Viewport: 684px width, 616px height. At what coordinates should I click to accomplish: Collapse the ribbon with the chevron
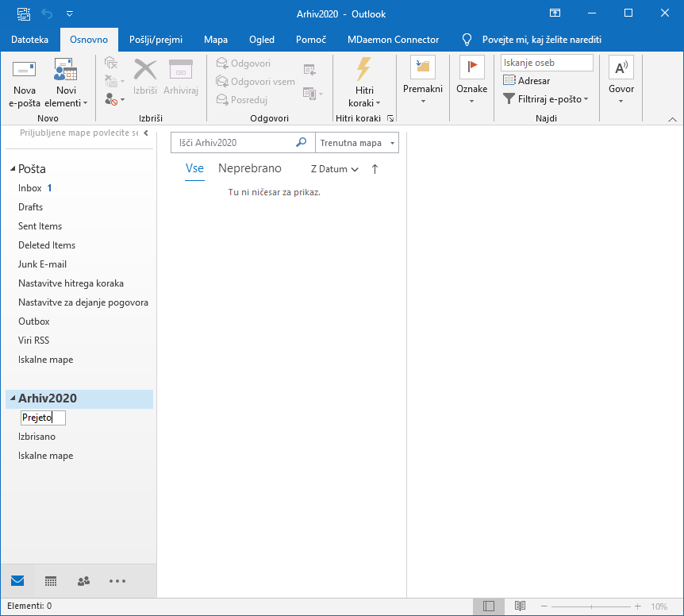672,120
